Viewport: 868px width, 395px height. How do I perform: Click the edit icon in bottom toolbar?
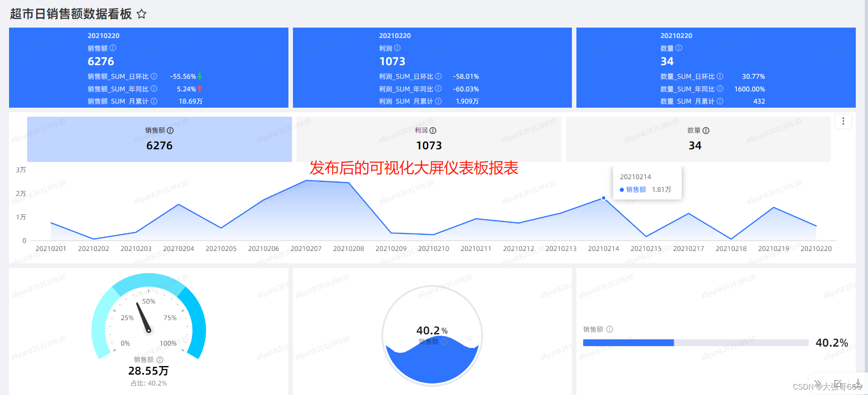pos(838,384)
